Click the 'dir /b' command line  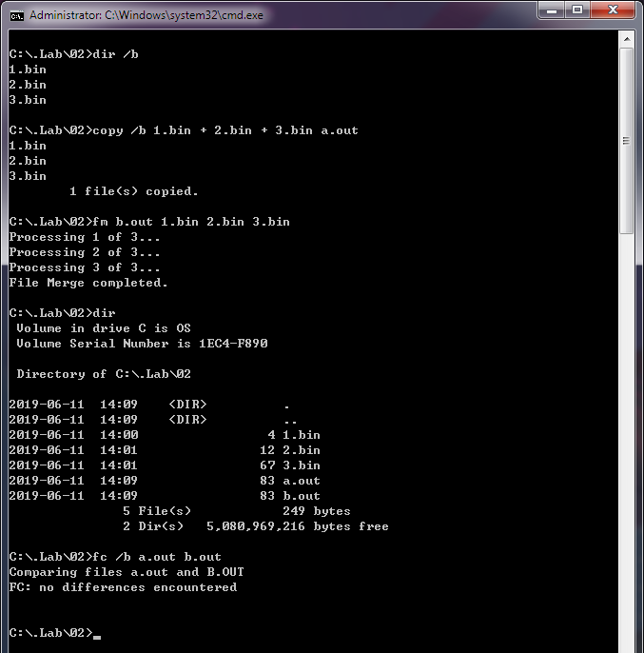coord(73,54)
